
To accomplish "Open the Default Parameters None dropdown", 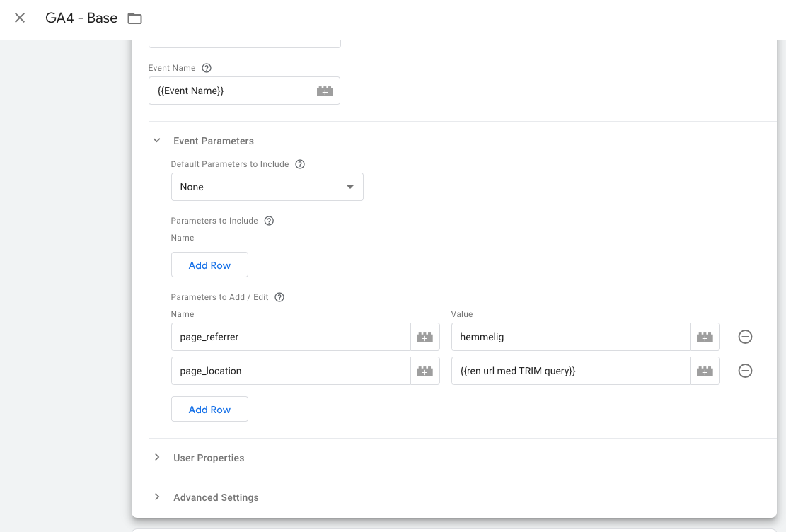I will 267,187.
